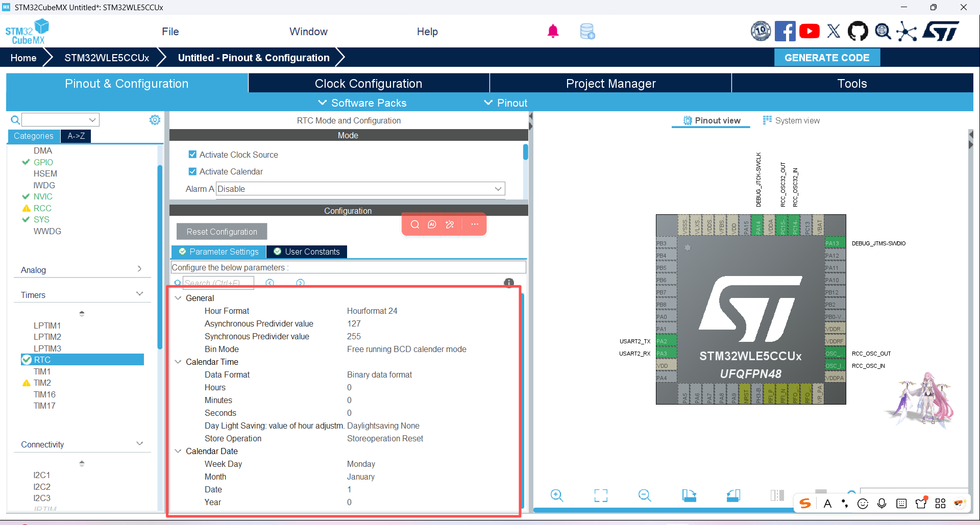Toggle the split view icon in pinout toolbar
The width and height of the screenshot is (980, 525).
(x=777, y=495)
